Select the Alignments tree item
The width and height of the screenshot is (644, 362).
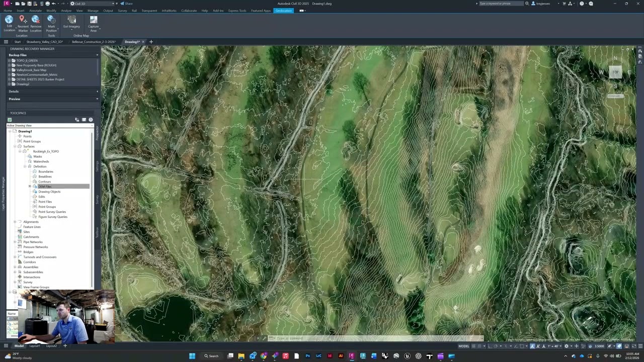click(31, 222)
